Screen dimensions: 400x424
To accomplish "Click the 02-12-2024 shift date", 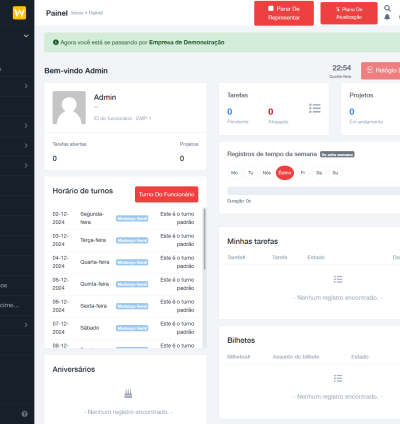I will [x=61, y=218].
